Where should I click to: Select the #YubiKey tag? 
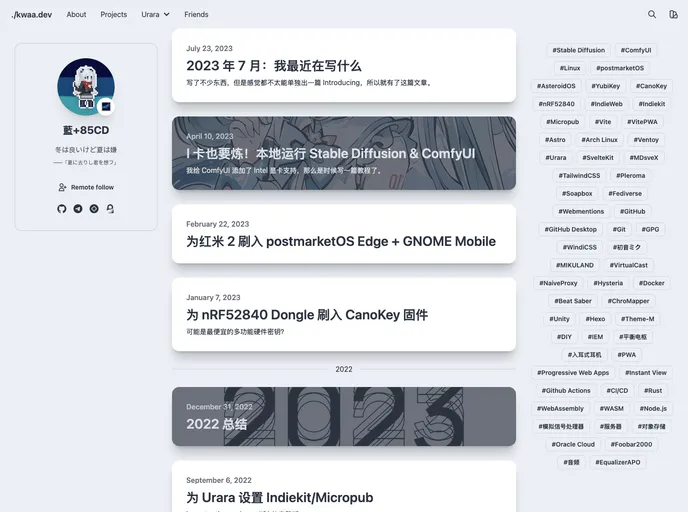(x=606, y=86)
